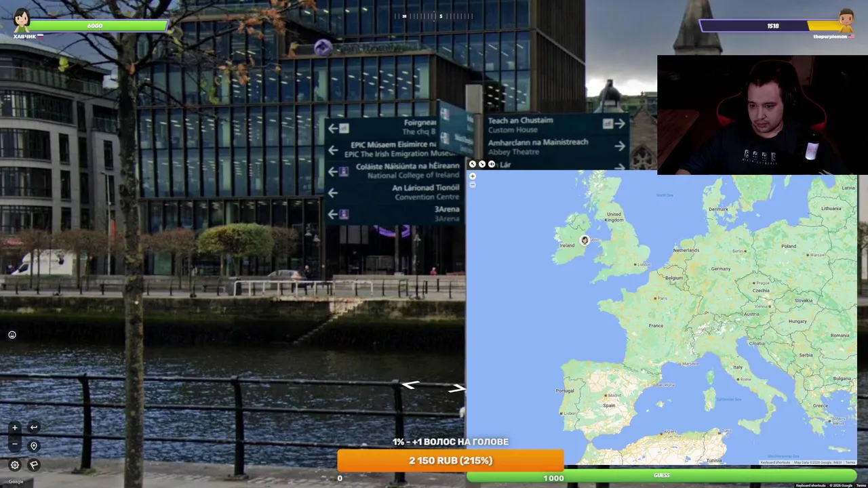This screenshot has height=488, width=868.
Task: Undo last move with the return arrow icon
Action: (x=34, y=427)
